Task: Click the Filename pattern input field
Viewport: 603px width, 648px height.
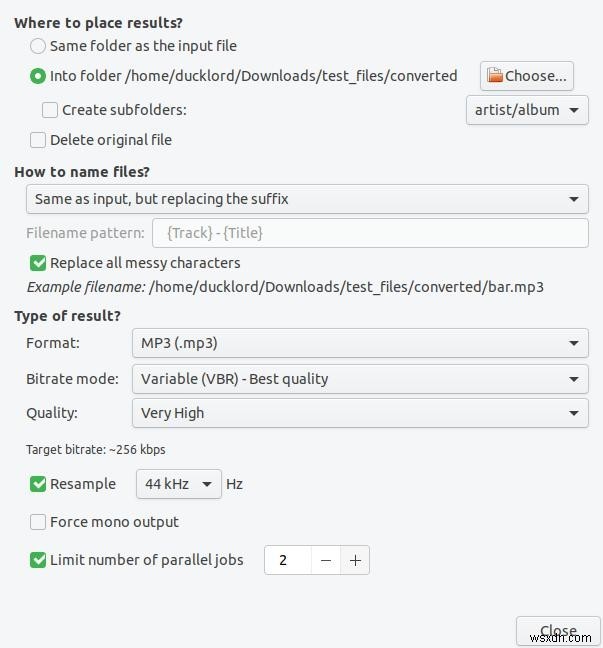Action: [370, 233]
